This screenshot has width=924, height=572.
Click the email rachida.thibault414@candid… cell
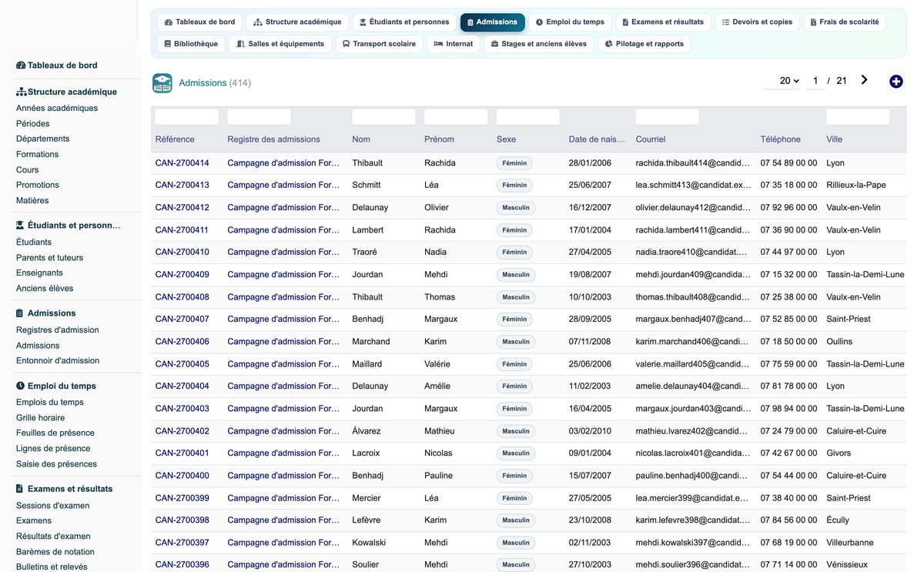click(x=693, y=163)
